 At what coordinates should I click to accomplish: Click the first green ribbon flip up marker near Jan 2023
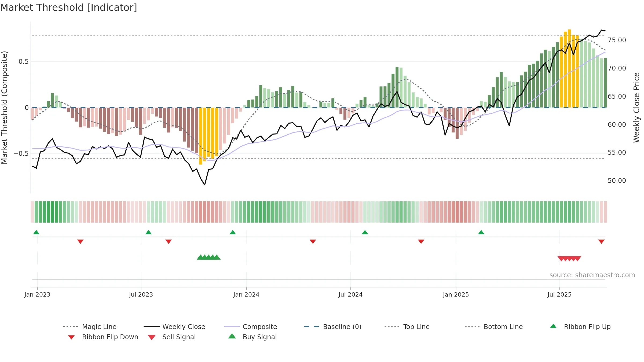click(x=36, y=232)
